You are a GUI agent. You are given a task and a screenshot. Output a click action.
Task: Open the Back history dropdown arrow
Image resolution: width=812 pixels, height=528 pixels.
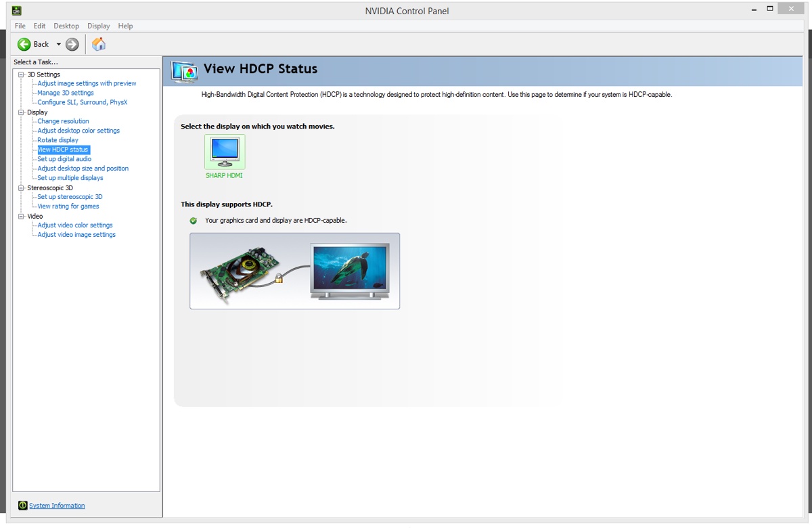point(58,44)
